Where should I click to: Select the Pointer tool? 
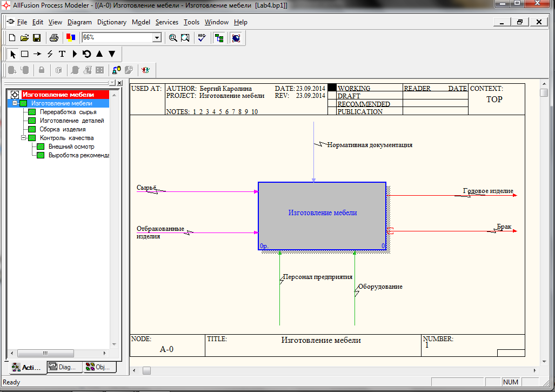pyautogui.click(x=13, y=54)
